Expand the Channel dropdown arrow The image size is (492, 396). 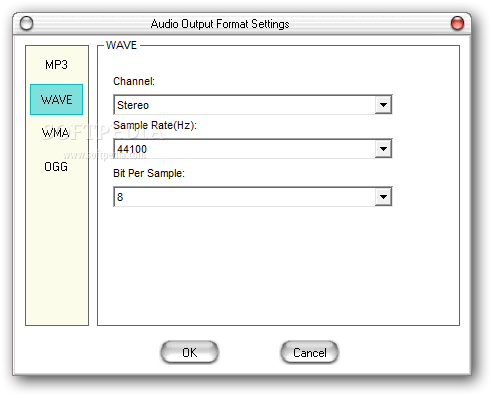[383, 105]
